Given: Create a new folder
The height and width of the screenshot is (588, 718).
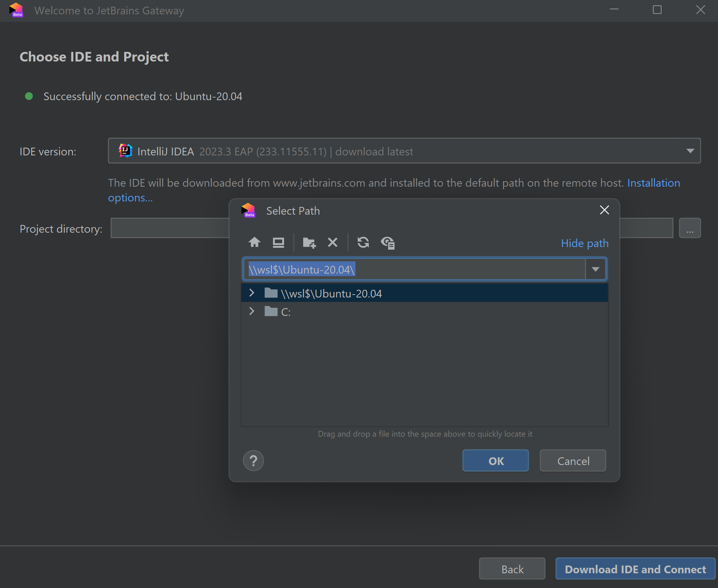Looking at the screenshot, I should (x=309, y=242).
